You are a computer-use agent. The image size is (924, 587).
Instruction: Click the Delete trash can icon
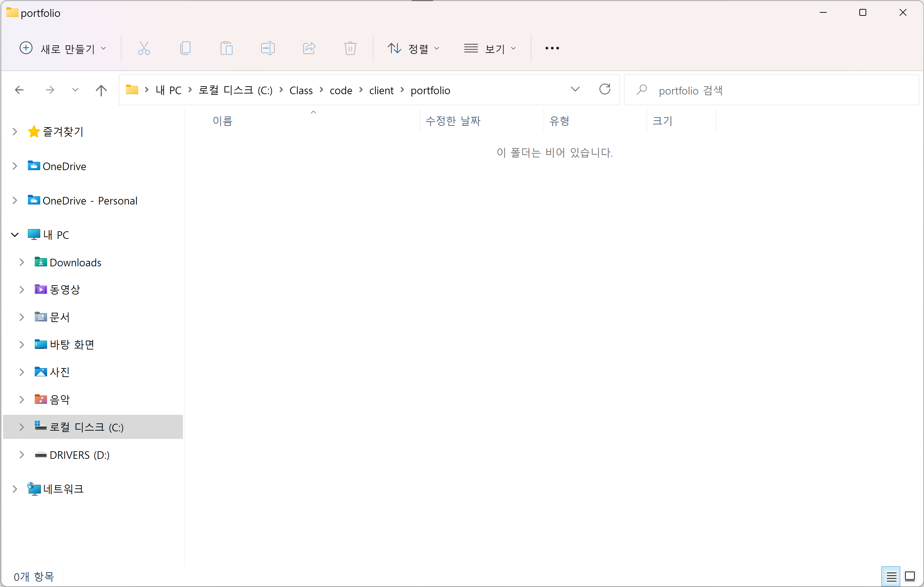(x=350, y=48)
